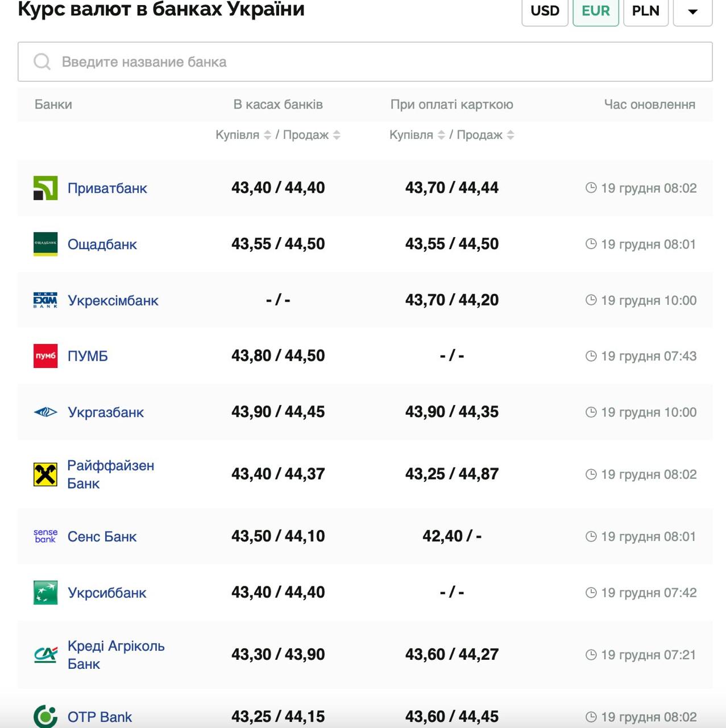Click the Oschadbank logo icon
This screenshot has width=726, height=728.
pos(45,244)
